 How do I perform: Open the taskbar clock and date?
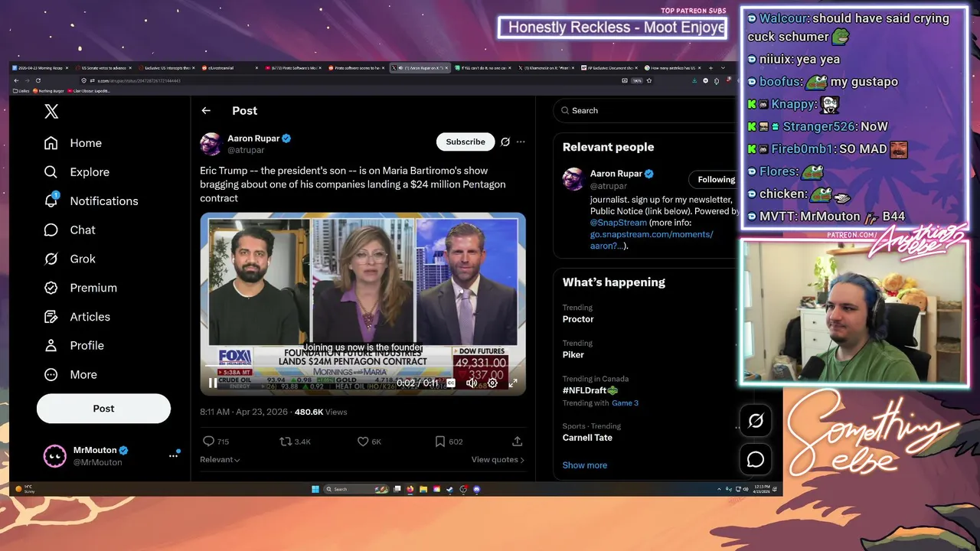tap(760, 489)
